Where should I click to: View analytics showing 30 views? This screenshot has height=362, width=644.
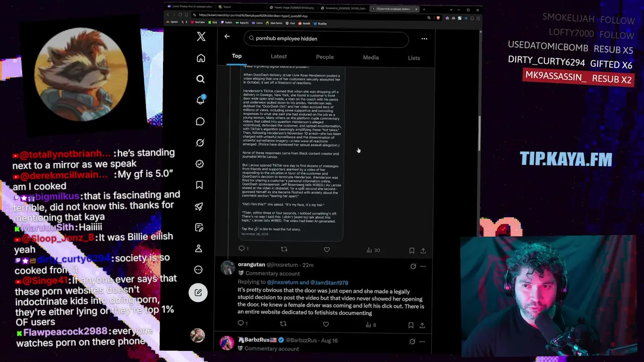click(x=373, y=250)
